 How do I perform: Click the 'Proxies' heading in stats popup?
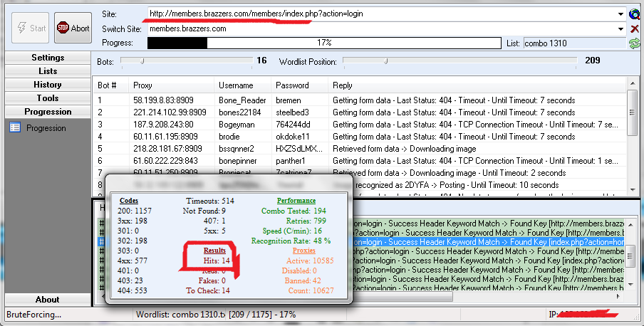click(304, 251)
